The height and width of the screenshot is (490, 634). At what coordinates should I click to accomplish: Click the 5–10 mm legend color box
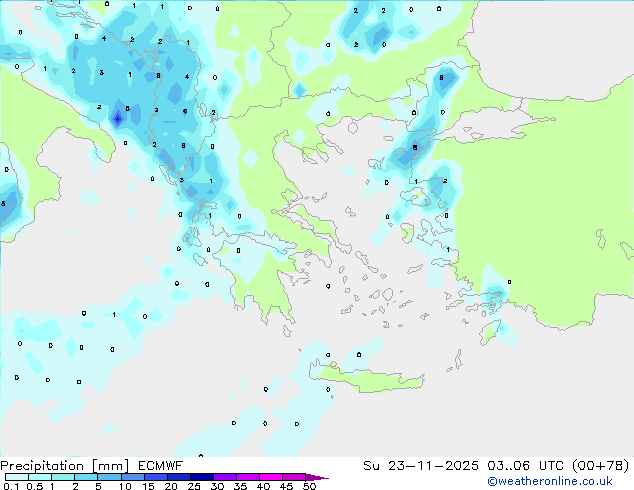point(109,477)
